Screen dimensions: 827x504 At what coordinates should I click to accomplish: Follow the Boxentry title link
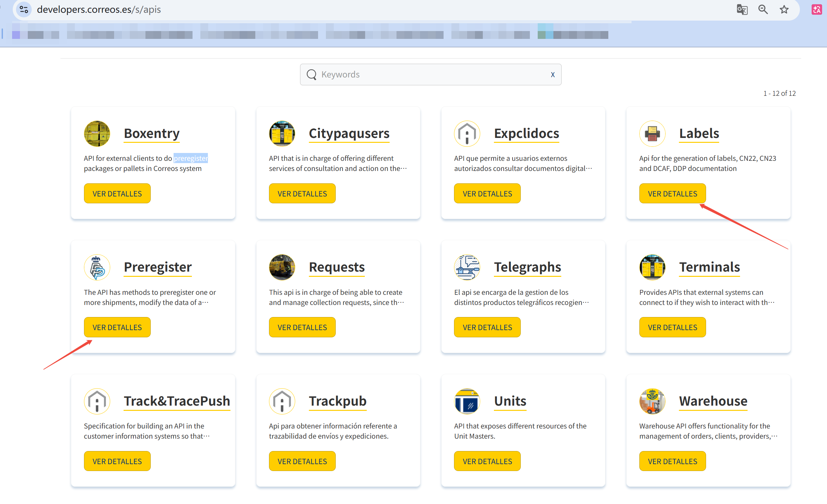(152, 134)
